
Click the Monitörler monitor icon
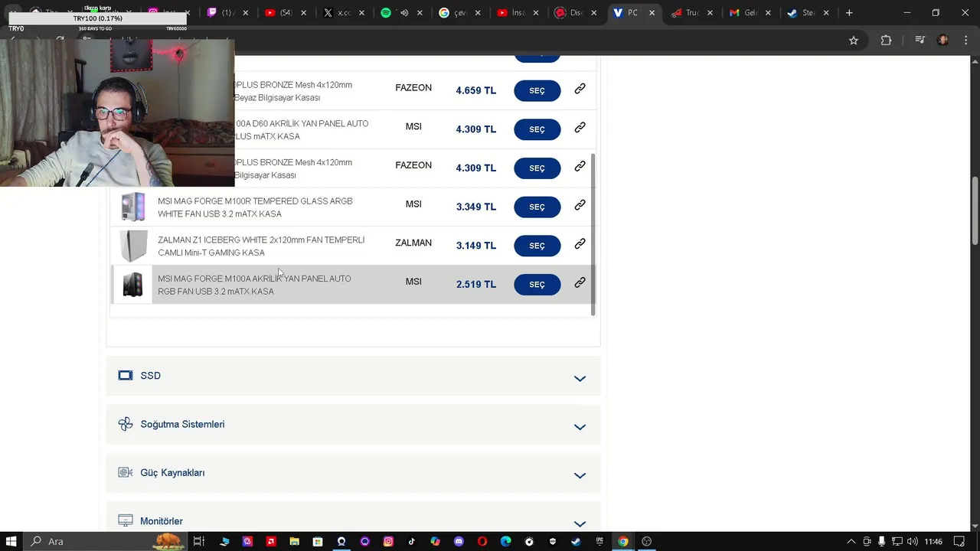click(x=126, y=520)
